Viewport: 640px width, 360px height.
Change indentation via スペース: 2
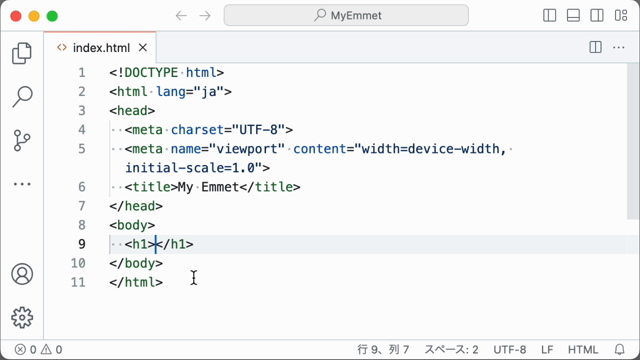tap(451, 349)
